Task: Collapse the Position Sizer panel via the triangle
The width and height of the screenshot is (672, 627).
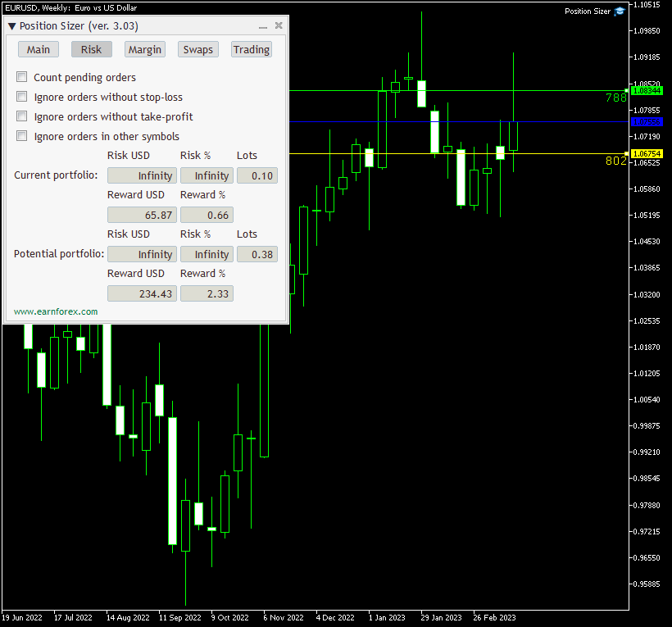Action: tap(11, 25)
